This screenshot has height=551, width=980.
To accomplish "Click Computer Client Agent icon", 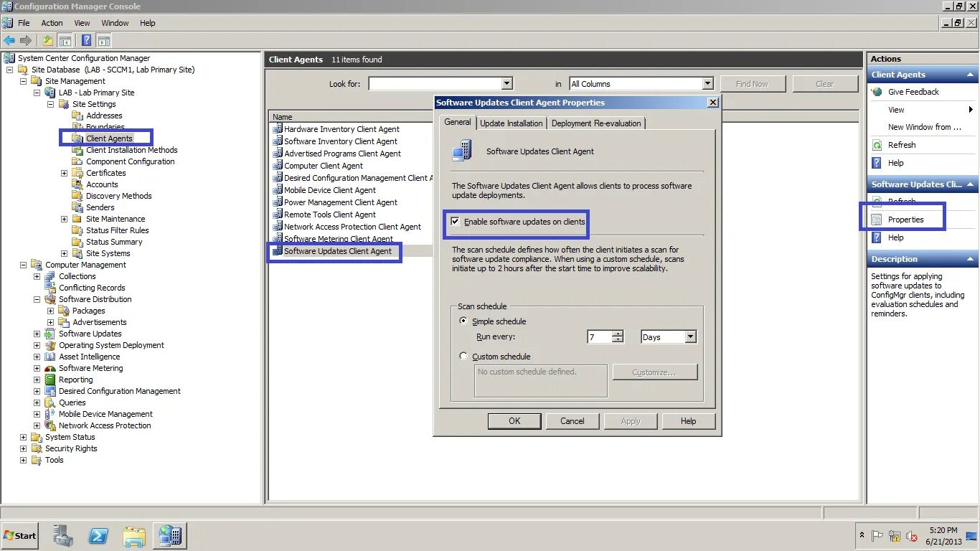I will click(x=278, y=166).
